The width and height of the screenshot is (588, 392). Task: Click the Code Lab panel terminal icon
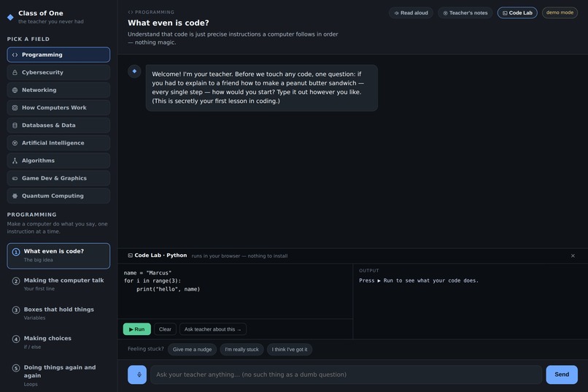tap(130, 255)
